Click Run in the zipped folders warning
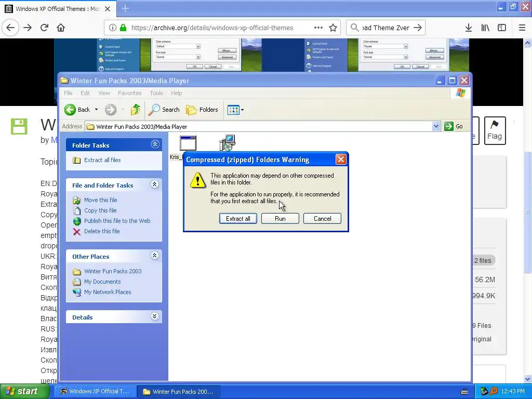Viewport: 532px width, 399px height. 280,219
